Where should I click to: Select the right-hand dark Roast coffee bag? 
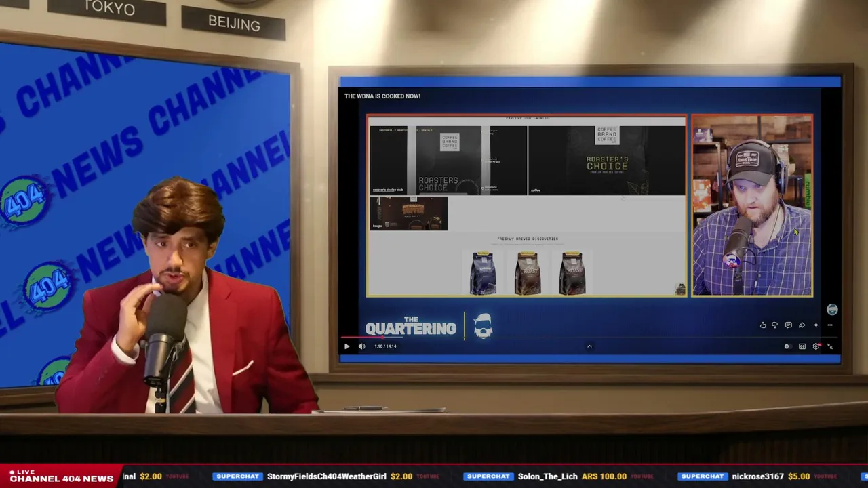tap(572, 273)
